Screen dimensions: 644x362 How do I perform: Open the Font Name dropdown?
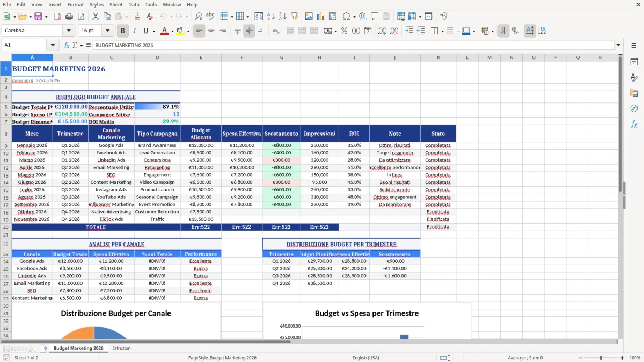pos(69,31)
